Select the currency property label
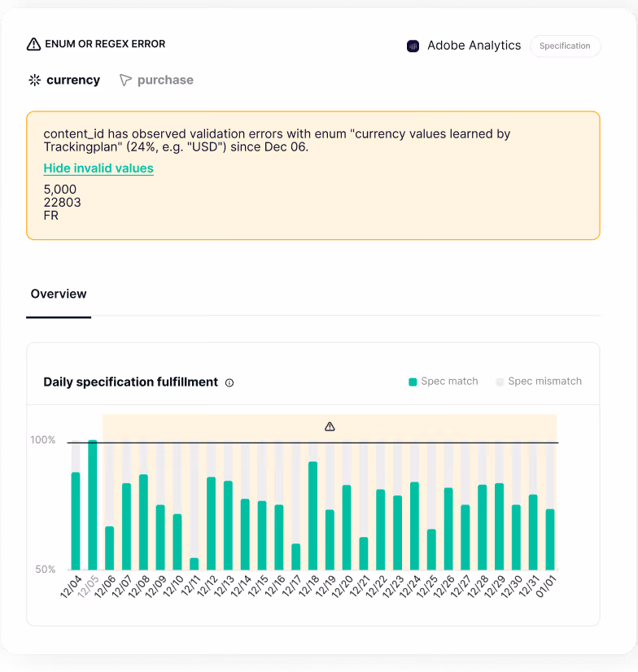 click(x=73, y=81)
